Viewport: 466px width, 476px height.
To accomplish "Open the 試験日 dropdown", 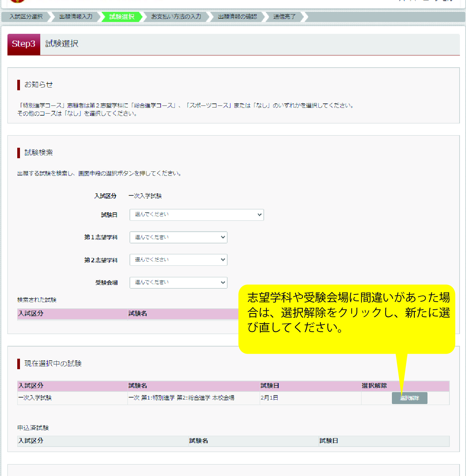I will click(x=196, y=215).
